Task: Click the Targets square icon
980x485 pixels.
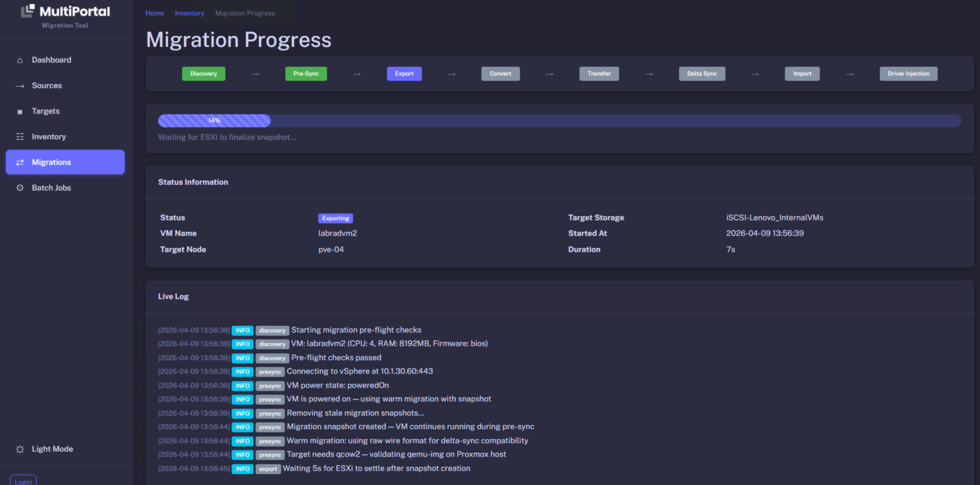Action: tap(20, 112)
